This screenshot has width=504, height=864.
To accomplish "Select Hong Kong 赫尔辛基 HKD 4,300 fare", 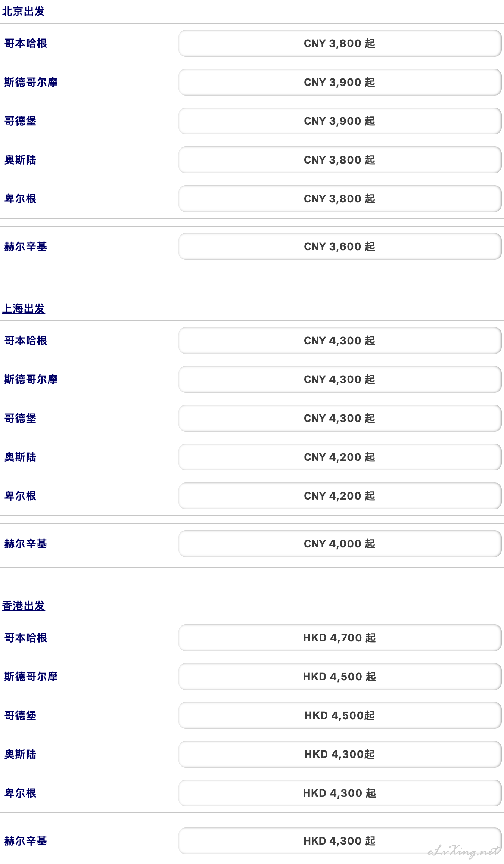I will [340, 841].
